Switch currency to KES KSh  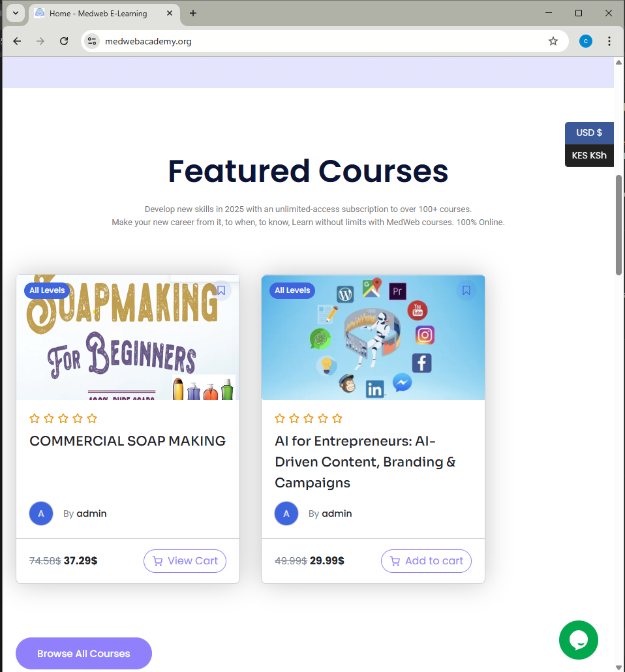tap(589, 155)
